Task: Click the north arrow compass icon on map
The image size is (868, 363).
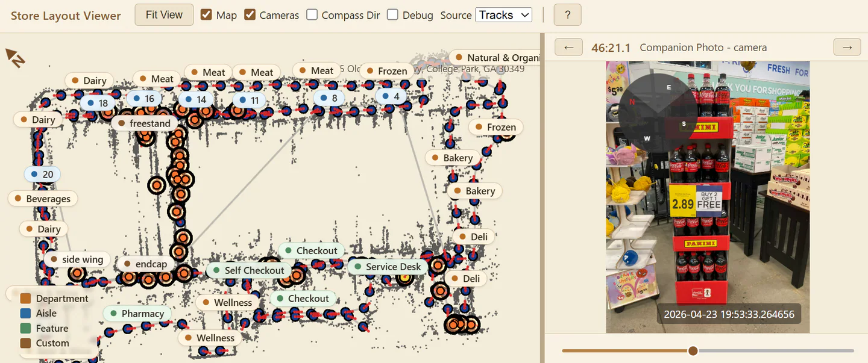Action: (x=15, y=58)
